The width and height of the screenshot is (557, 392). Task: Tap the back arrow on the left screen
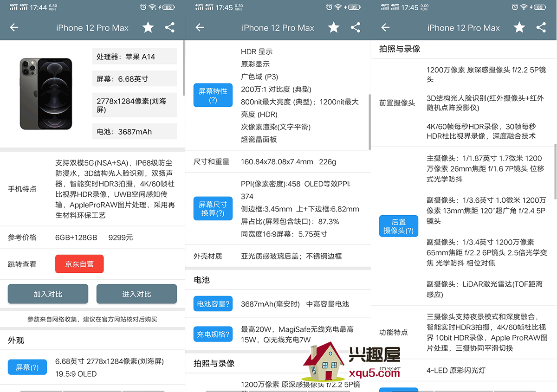pyautogui.click(x=14, y=28)
